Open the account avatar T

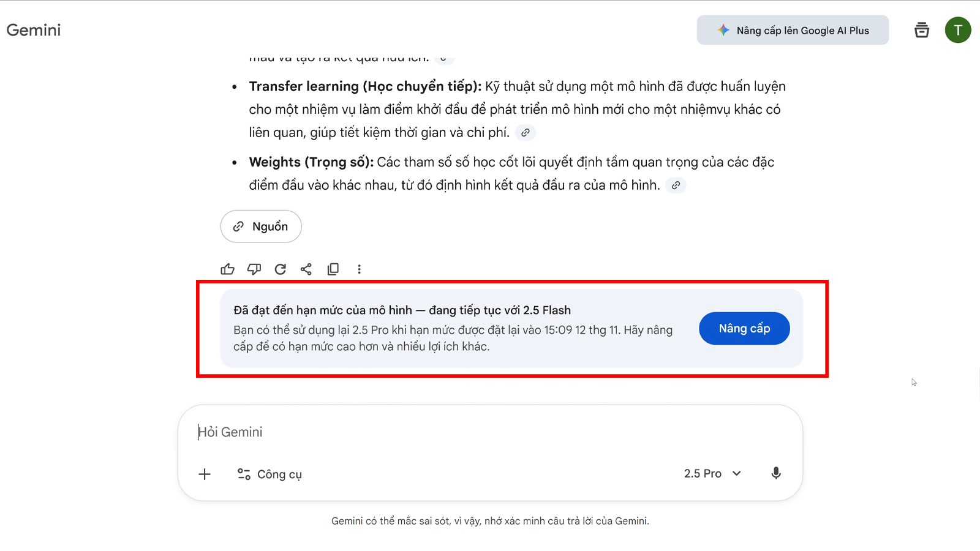point(957,30)
